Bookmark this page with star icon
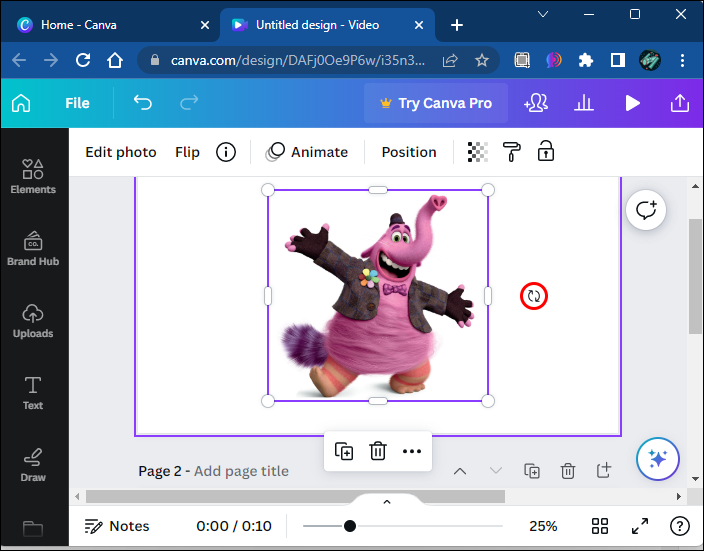704x551 pixels. point(481,60)
